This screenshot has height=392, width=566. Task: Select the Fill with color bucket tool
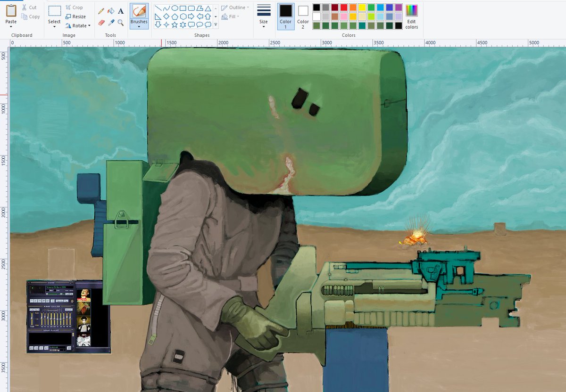(111, 11)
